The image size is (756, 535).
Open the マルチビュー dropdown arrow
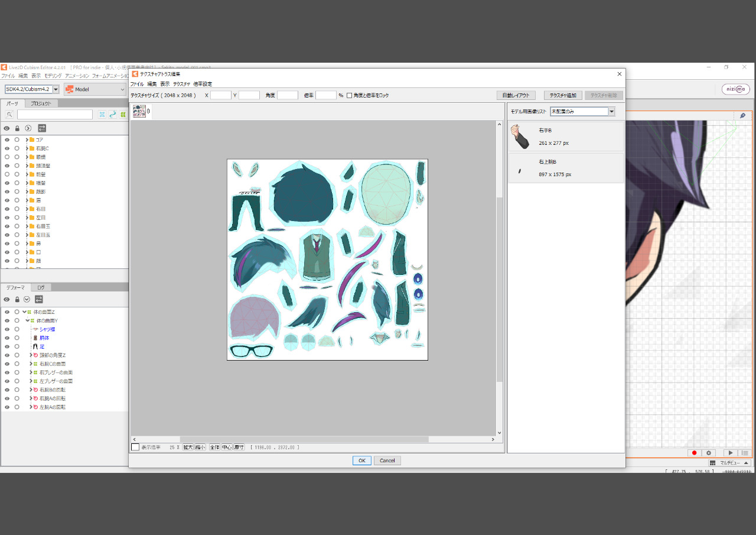click(746, 463)
